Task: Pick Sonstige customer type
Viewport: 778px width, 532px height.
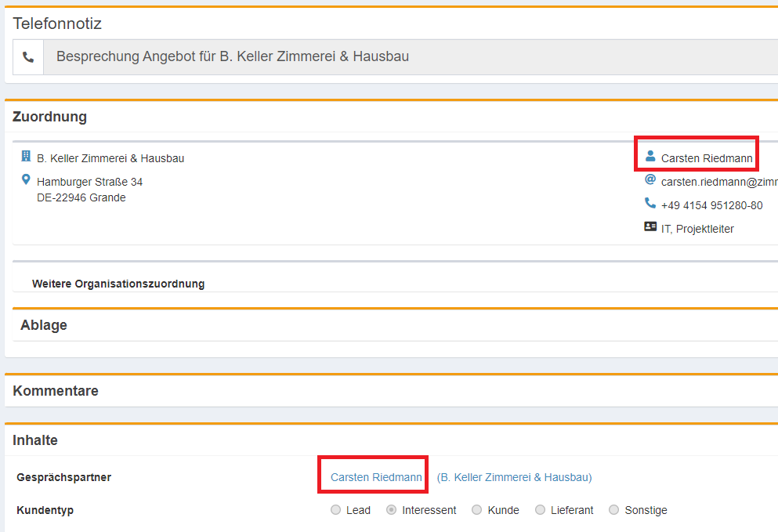Action: click(613, 510)
